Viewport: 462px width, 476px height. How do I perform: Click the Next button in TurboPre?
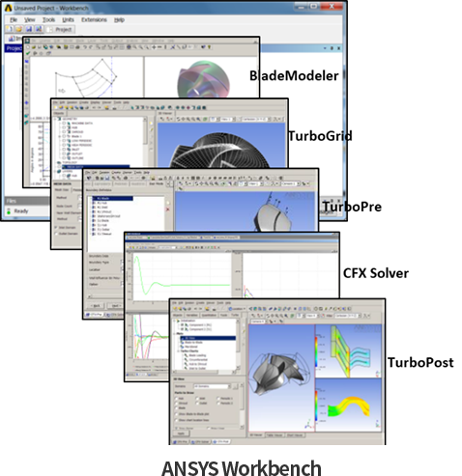click(x=115, y=305)
